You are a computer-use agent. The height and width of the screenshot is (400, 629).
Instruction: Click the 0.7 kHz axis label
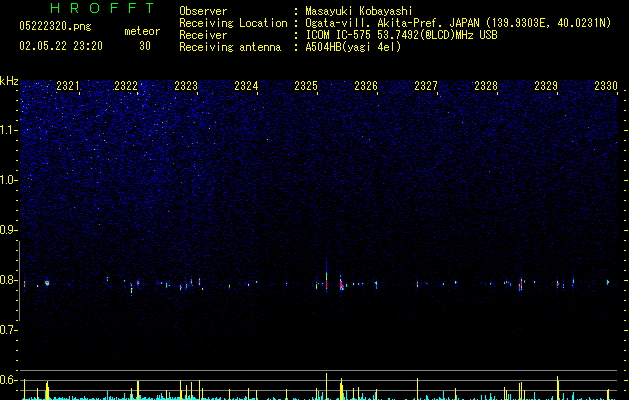pos(9,330)
